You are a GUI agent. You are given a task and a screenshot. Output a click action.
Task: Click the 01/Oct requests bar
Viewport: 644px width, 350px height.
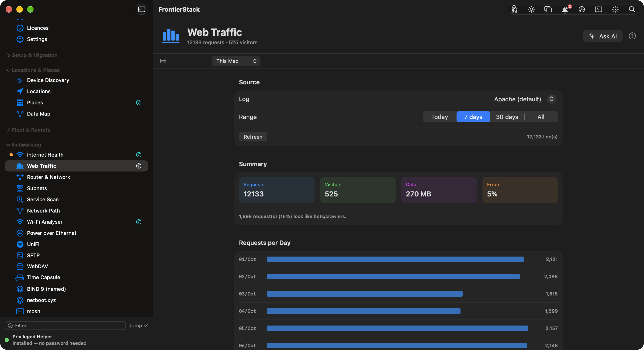tap(395, 259)
